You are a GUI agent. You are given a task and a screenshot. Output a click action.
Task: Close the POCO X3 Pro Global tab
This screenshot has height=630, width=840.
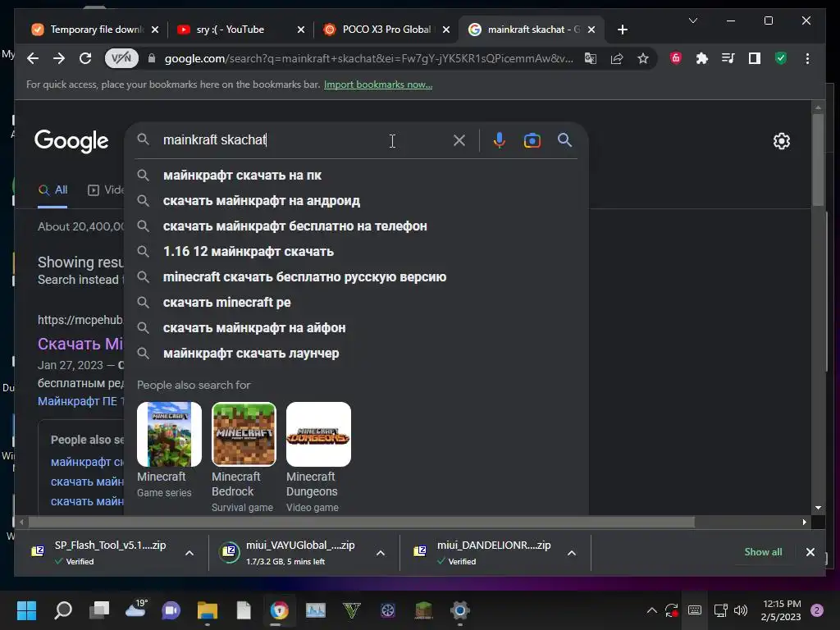pyautogui.click(x=446, y=30)
